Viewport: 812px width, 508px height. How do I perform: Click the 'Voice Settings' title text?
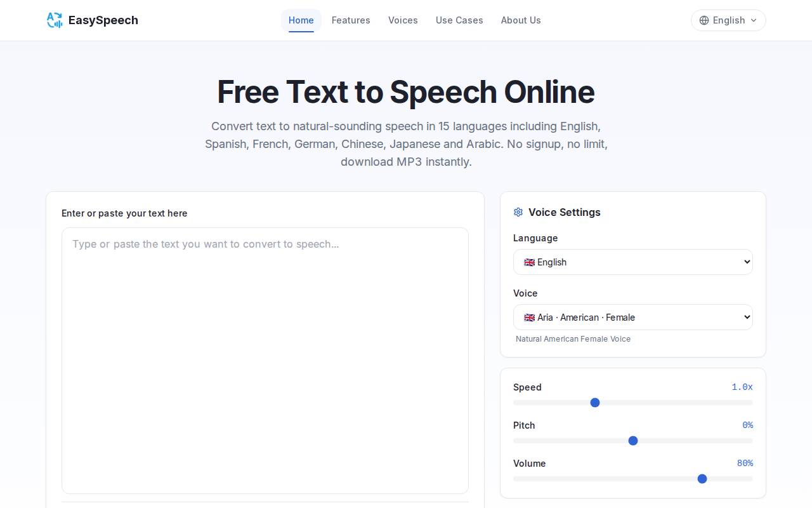point(565,212)
